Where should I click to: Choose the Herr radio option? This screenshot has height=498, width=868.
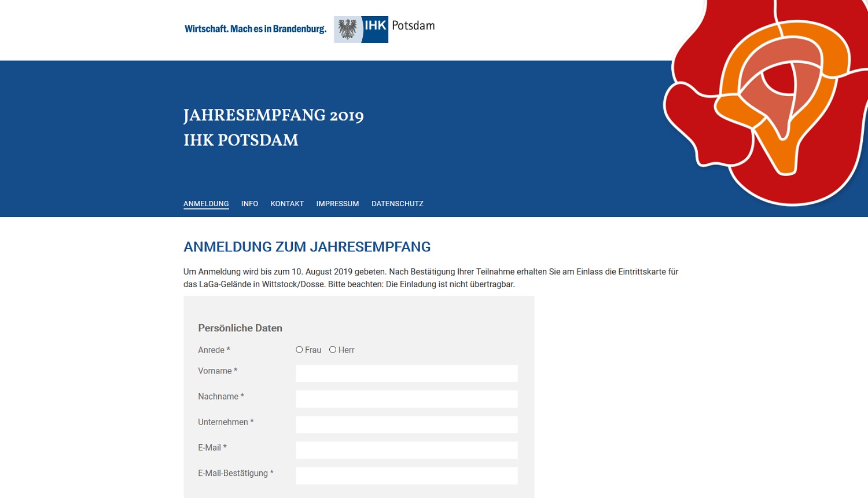point(333,350)
